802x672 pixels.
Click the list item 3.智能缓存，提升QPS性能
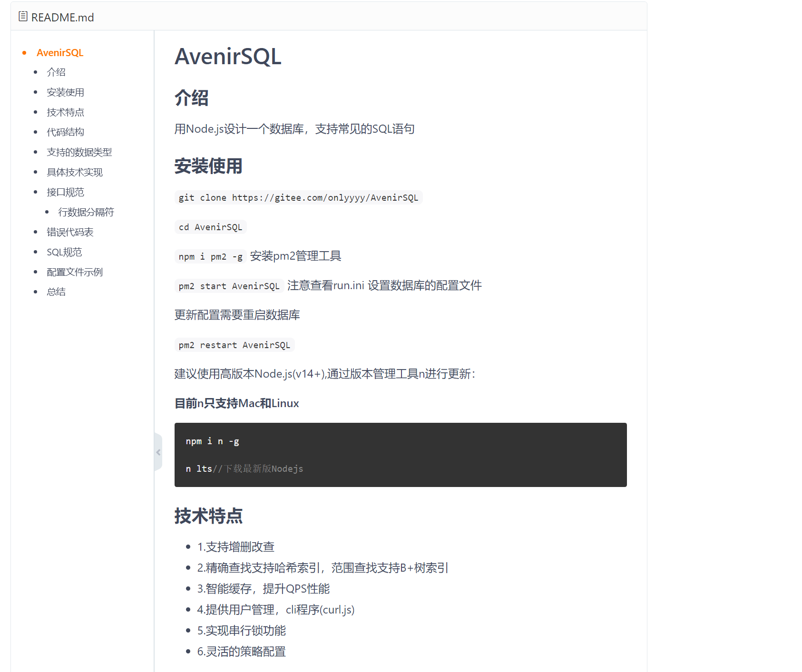click(264, 589)
